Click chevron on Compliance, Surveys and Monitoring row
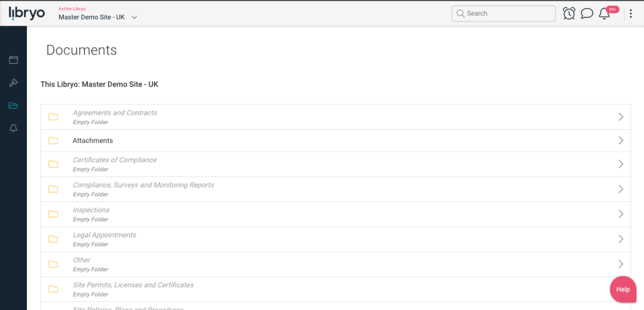The image size is (644, 310). coord(621,189)
